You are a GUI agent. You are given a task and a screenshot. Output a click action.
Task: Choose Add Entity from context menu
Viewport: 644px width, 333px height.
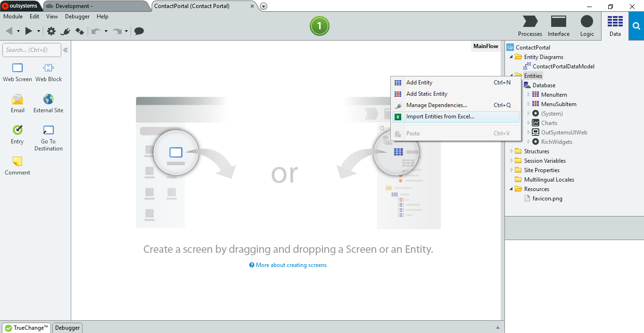pos(456,83)
